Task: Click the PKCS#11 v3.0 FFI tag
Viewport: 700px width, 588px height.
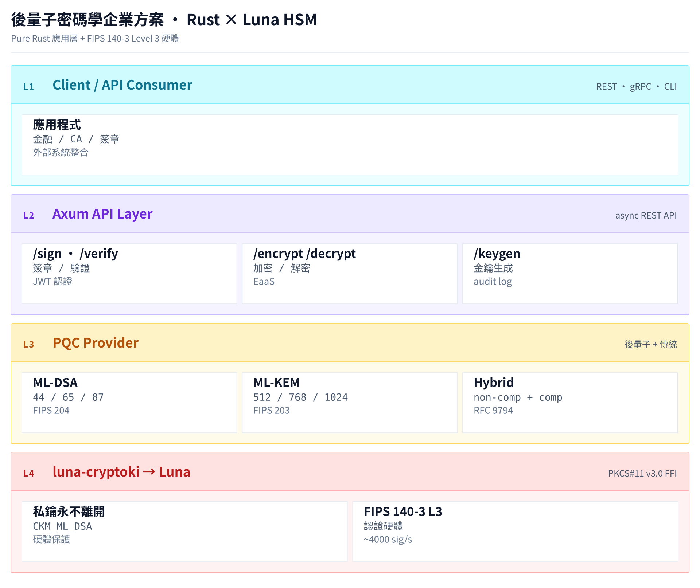Action: (642, 474)
